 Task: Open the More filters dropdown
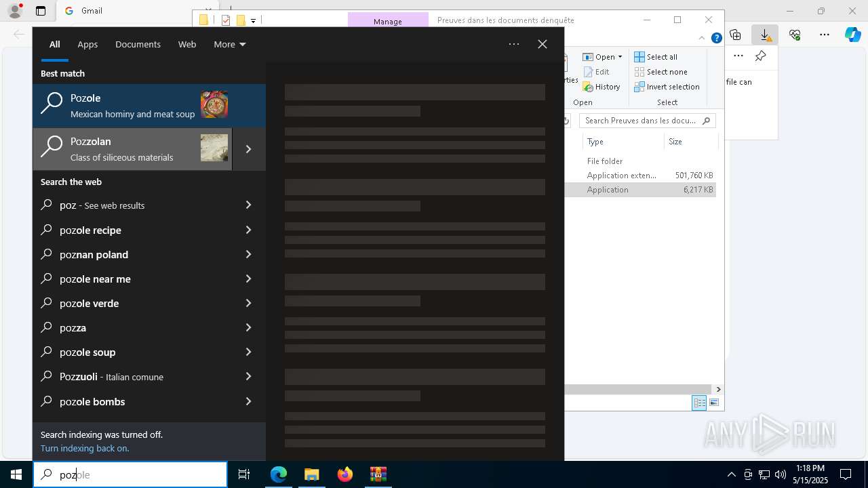click(x=230, y=44)
